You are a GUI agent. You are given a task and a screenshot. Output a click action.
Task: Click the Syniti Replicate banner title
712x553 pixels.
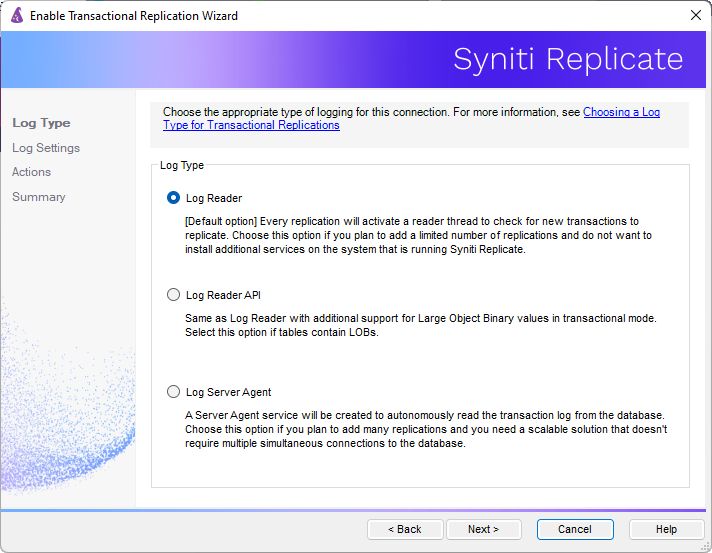coord(568,59)
